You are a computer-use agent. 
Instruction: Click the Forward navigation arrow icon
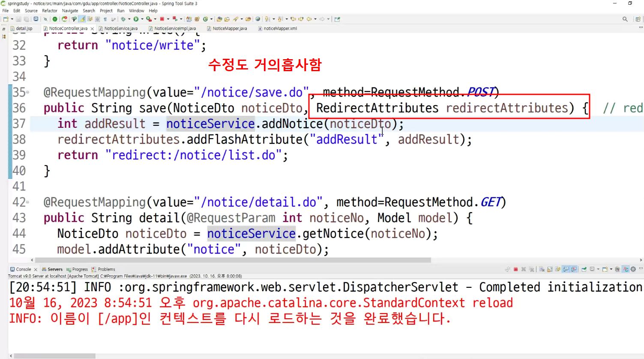(322, 19)
